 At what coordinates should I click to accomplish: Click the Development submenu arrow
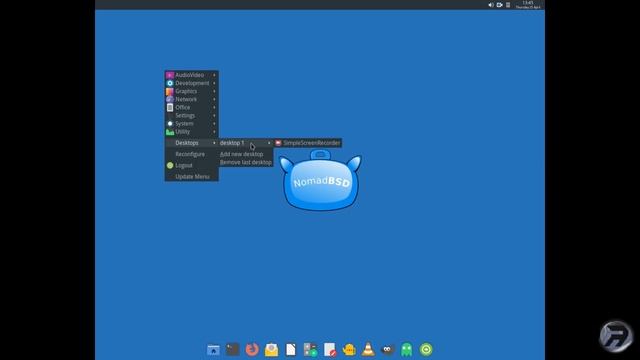[214, 83]
